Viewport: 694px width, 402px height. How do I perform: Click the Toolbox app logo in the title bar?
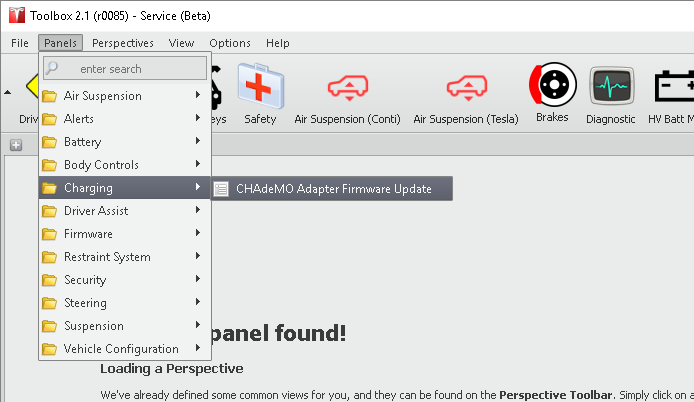(x=13, y=16)
